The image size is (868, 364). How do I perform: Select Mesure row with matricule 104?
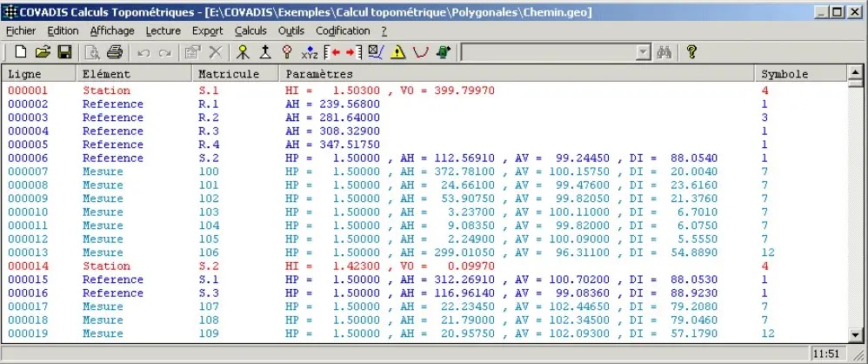(424, 225)
